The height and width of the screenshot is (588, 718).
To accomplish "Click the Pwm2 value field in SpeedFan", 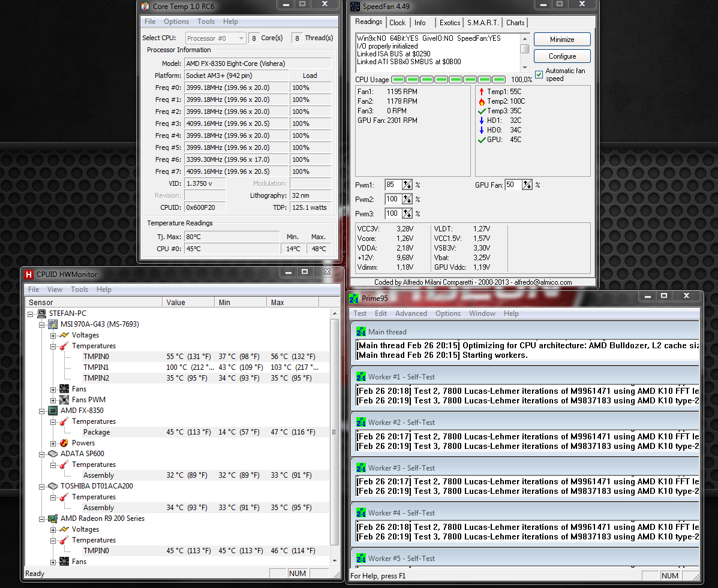I will pos(393,199).
